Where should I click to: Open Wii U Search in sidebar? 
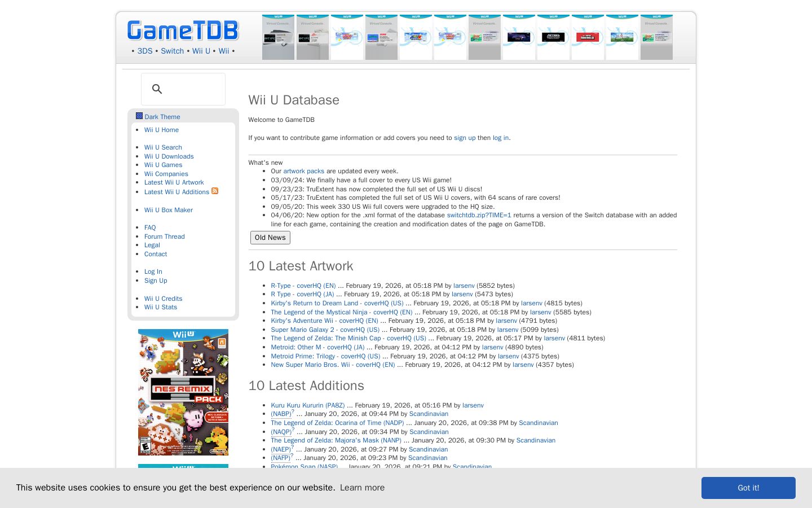point(163,147)
